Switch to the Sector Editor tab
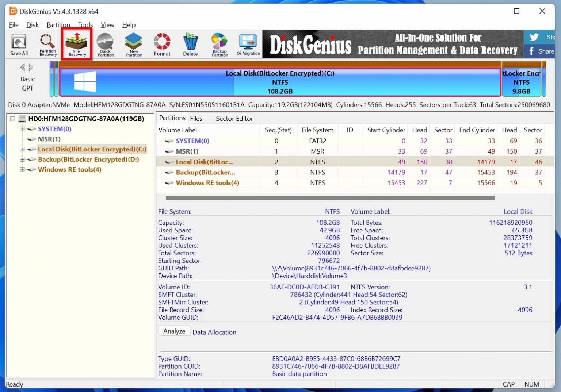The image size is (561, 392). [x=234, y=118]
